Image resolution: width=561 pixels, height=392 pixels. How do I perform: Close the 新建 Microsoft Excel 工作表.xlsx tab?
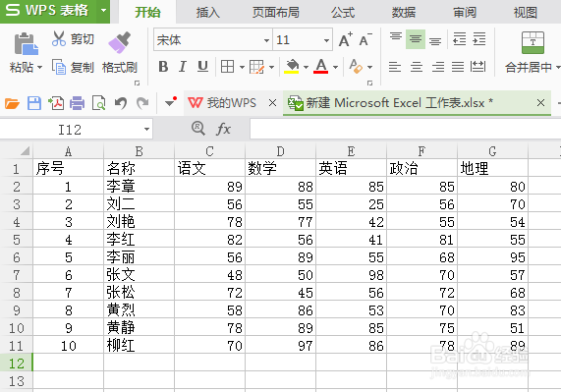pos(540,103)
